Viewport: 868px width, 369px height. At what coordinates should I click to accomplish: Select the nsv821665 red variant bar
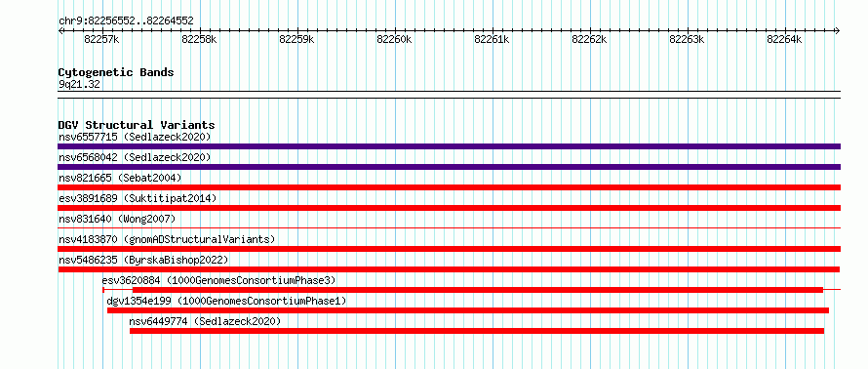pos(449,187)
